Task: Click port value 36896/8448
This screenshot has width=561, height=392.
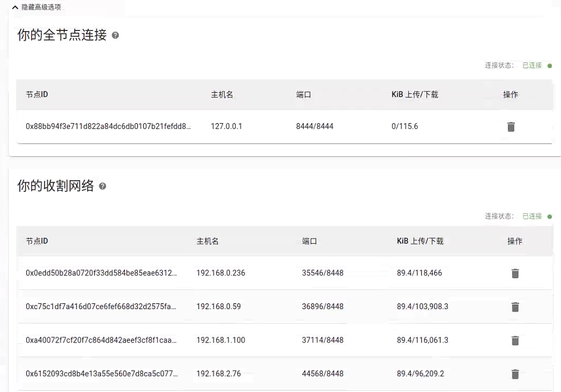Action: [323, 306]
